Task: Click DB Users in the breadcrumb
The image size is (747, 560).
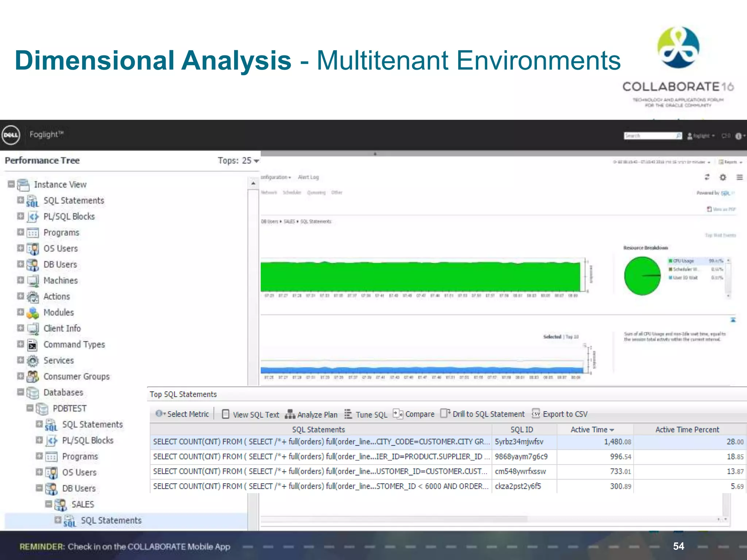Action: click(x=270, y=221)
